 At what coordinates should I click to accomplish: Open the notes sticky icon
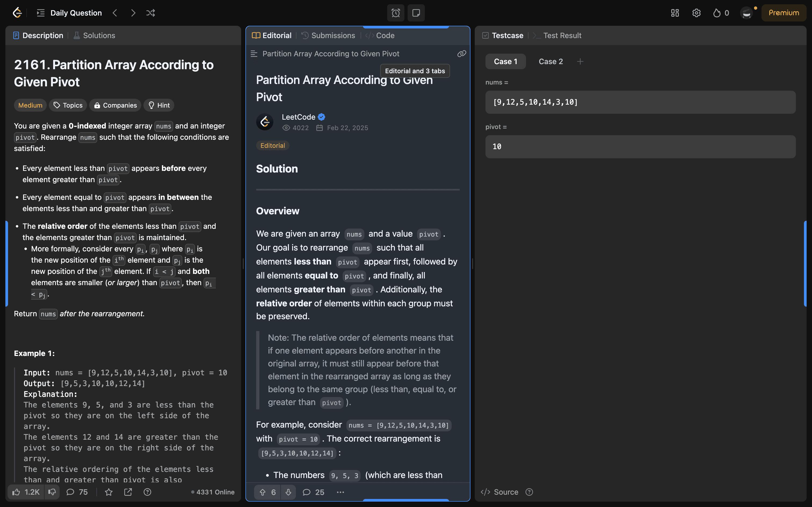(x=416, y=13)
